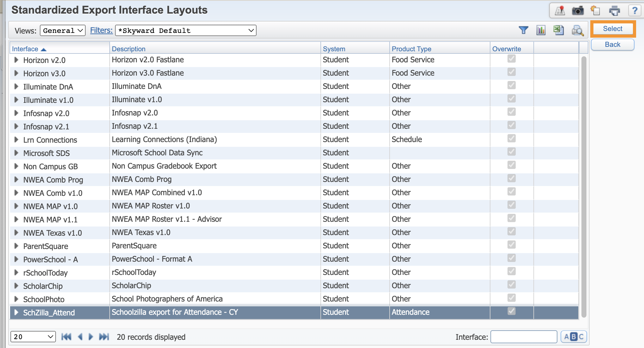The height and width of the screenshot is (348, 644).
Task: Select the NWEA MAP v1.0 row
Action: tap(294, 206)
